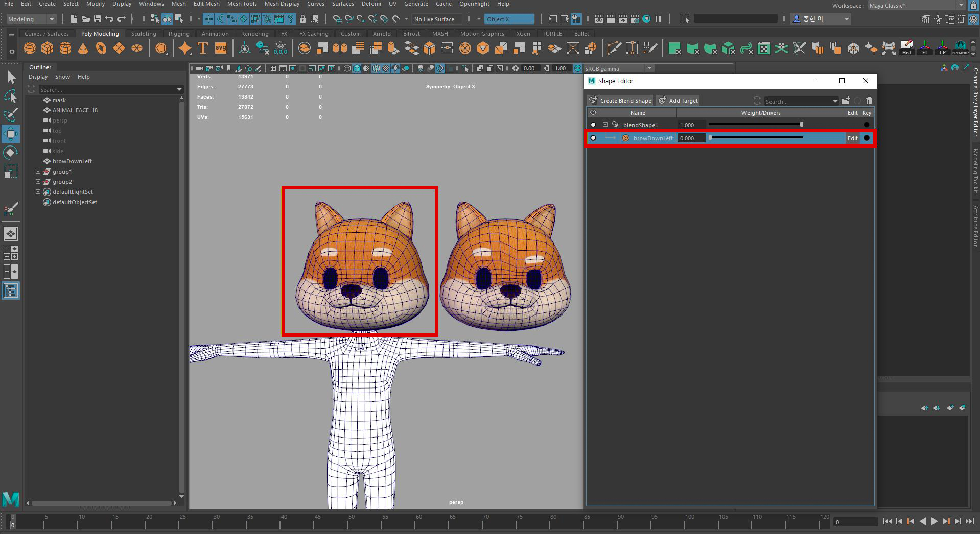Open the Modeling menu set dropdown
Screen dimensions: 980x534
(x=31, y=19)
